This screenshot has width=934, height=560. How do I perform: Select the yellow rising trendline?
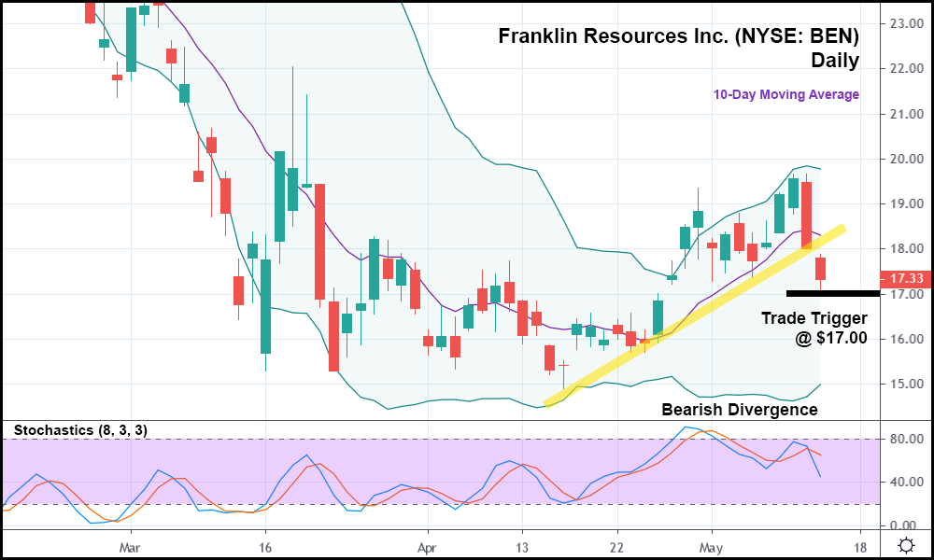point(695,316)
